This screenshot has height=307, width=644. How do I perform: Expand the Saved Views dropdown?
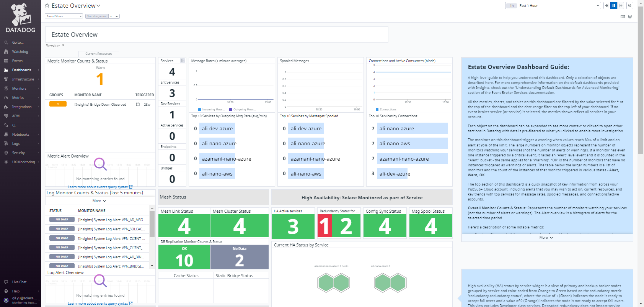pyautogui.click(x=64, y=16)
